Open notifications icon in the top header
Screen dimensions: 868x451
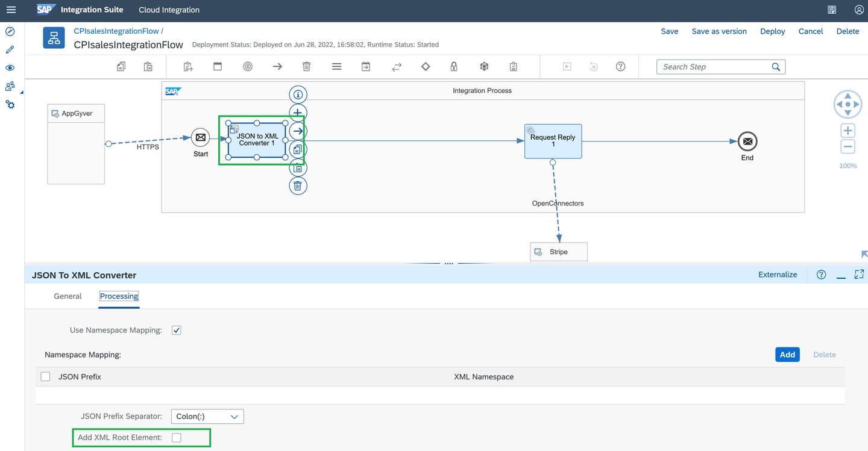click(x=832, y=10)
